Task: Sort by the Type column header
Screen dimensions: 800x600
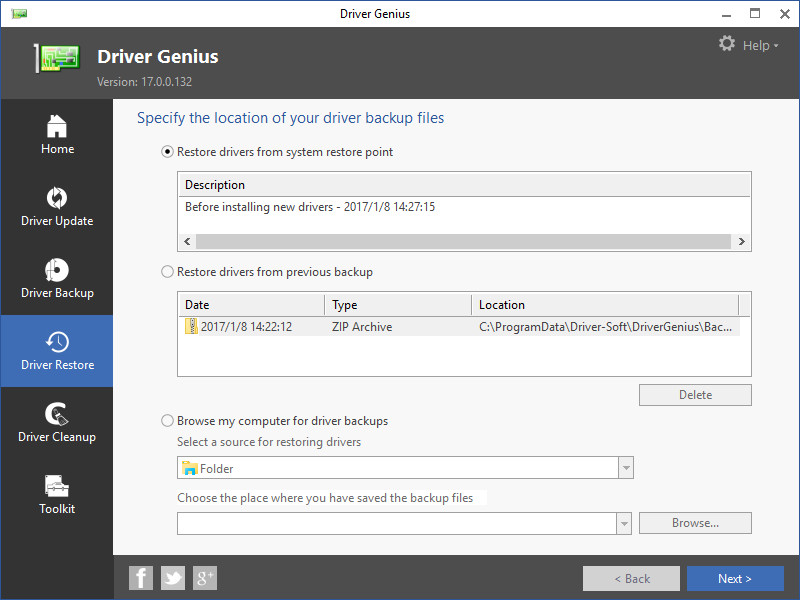Action: pyautogui.click(x=398, y=305)
